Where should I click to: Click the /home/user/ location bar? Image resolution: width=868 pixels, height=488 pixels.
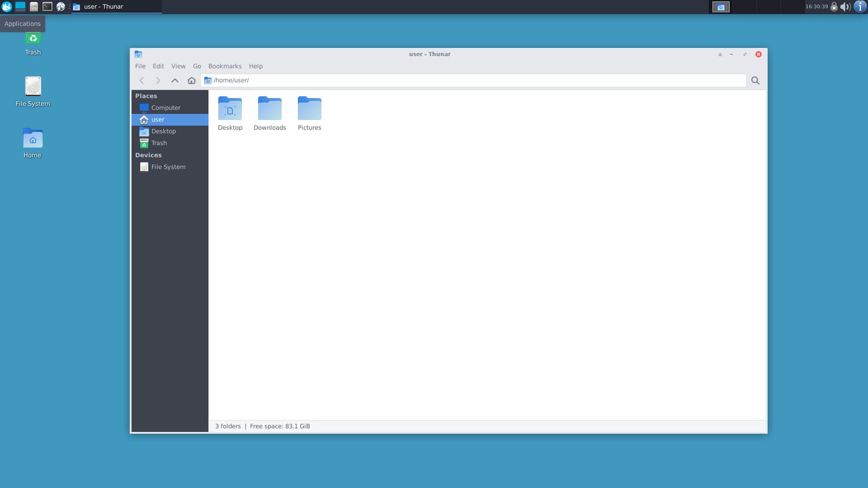pos(473,80)
